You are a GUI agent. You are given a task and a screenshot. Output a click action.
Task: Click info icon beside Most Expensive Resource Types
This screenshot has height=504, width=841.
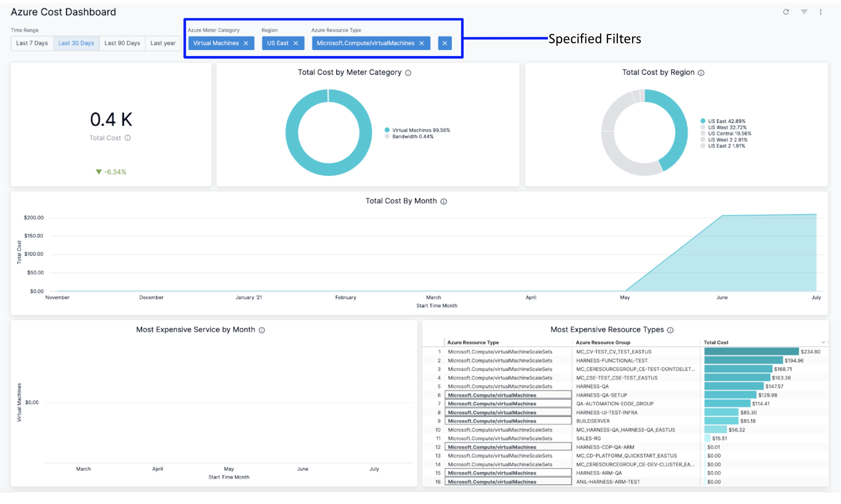(x=670, y=330)
